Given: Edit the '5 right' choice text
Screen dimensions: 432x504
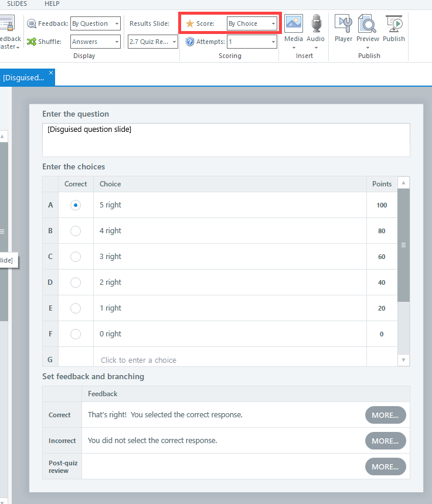Looking at the screenshot, I should 110,205.
